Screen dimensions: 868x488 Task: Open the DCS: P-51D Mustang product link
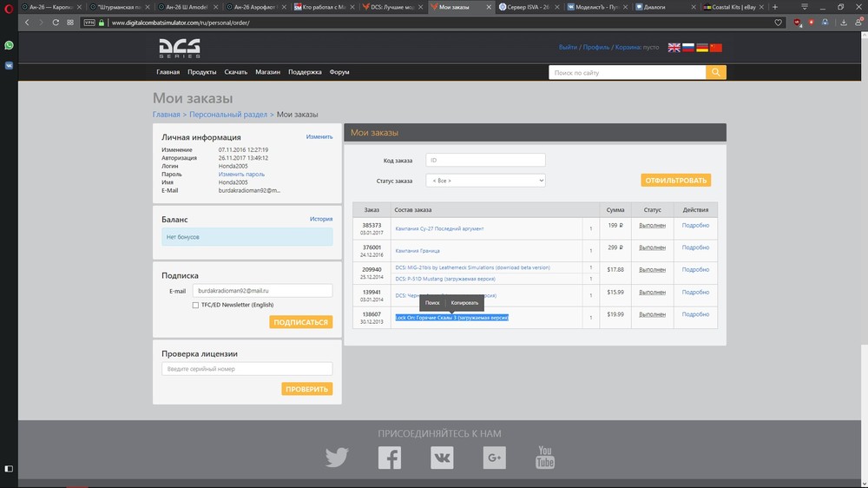[x=445, y=280]
